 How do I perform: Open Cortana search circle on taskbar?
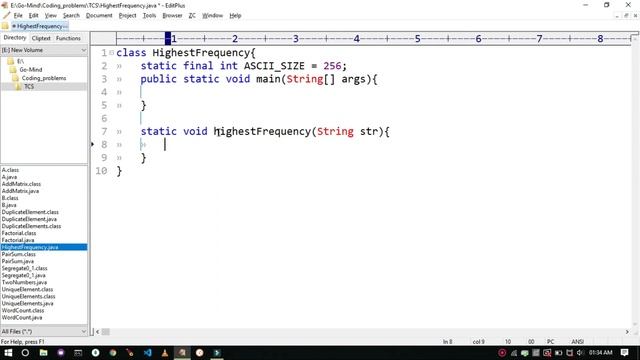(25, 353)
